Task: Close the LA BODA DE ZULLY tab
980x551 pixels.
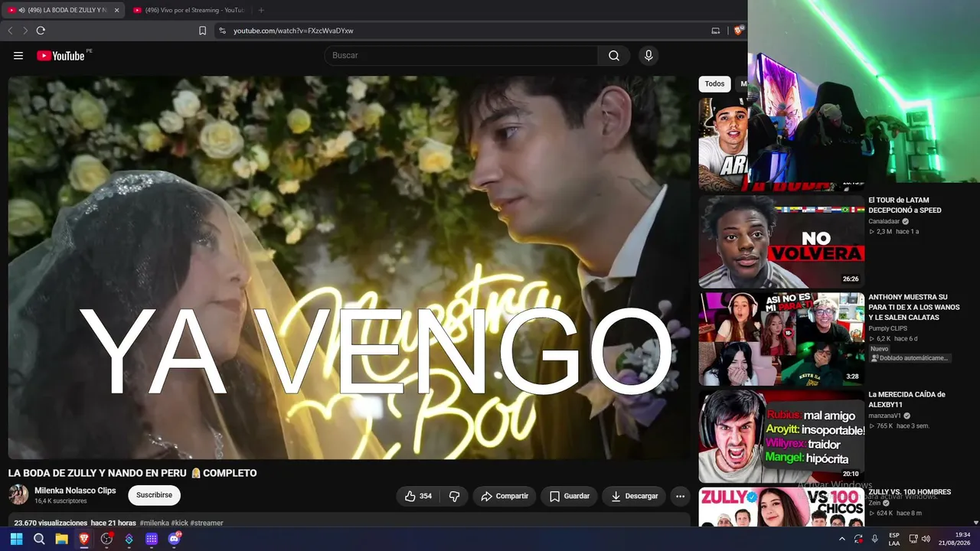Action: coord(116,10)
